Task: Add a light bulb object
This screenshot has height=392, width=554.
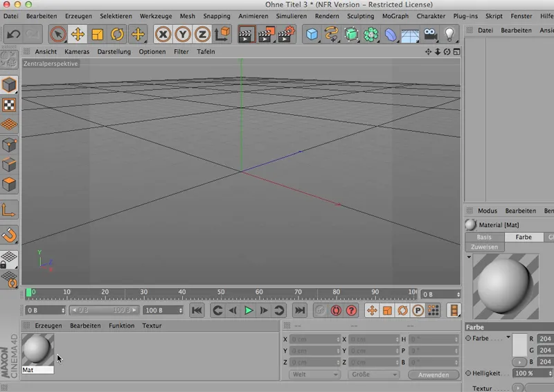Action: 449,35
